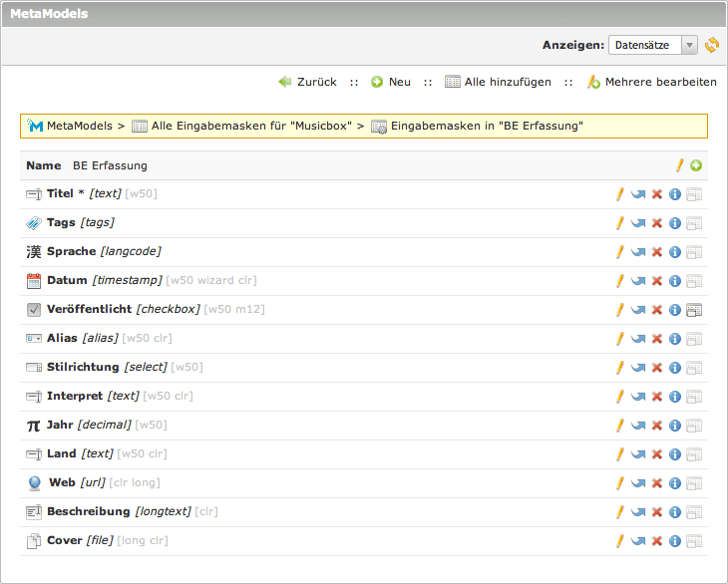Image resolution: width=728 pixels, height=584 pixels.
Task: Click the greyed table icon in Titel row
Action: click(694, 194)
